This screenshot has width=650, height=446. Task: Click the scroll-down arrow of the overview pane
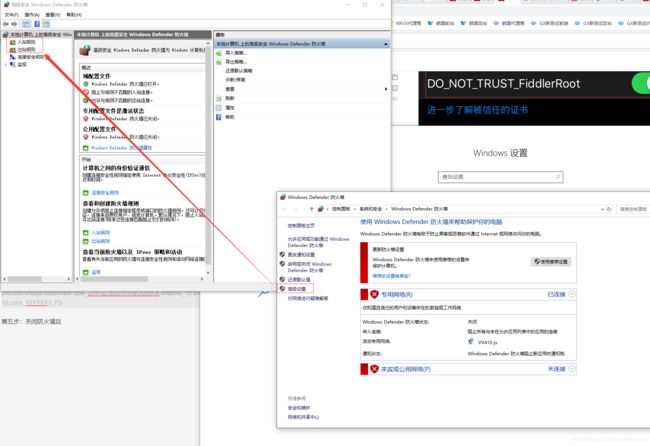208,273
